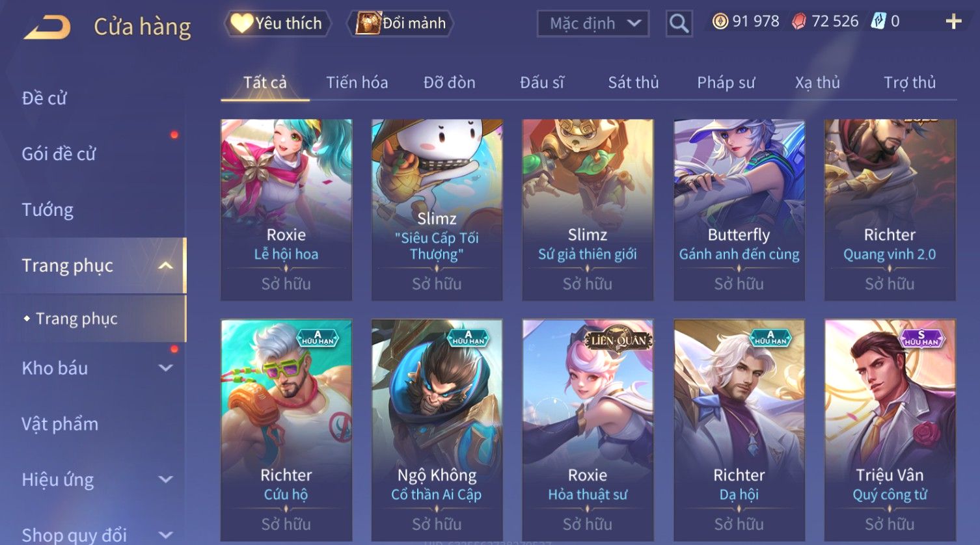Collapse the Trang phục sidebar section
The width and height of the screenshot is (980, 545).
pyautogui.click(x=165, y=265)
